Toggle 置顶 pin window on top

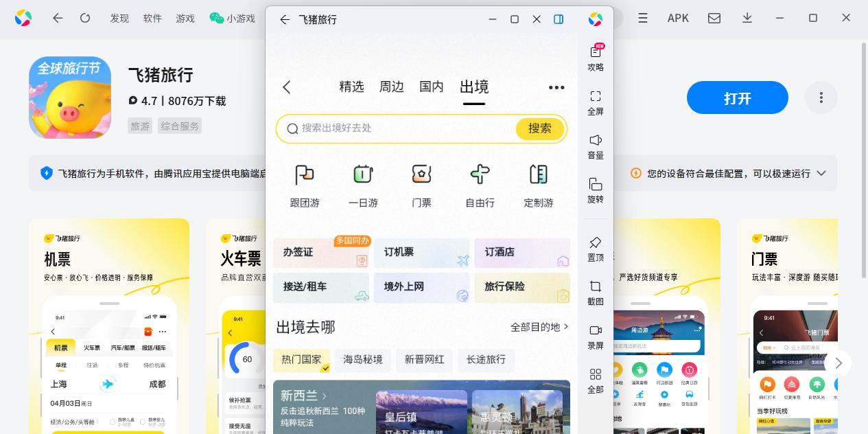[596, 249]
